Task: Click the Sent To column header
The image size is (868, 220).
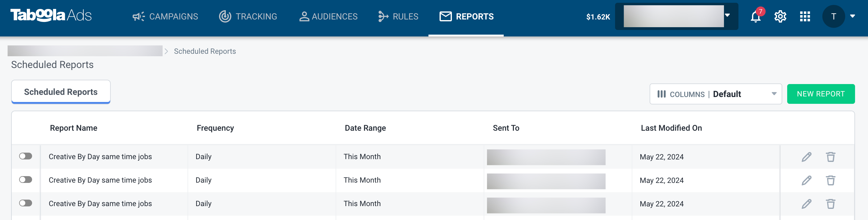Action: pos(506,128)
